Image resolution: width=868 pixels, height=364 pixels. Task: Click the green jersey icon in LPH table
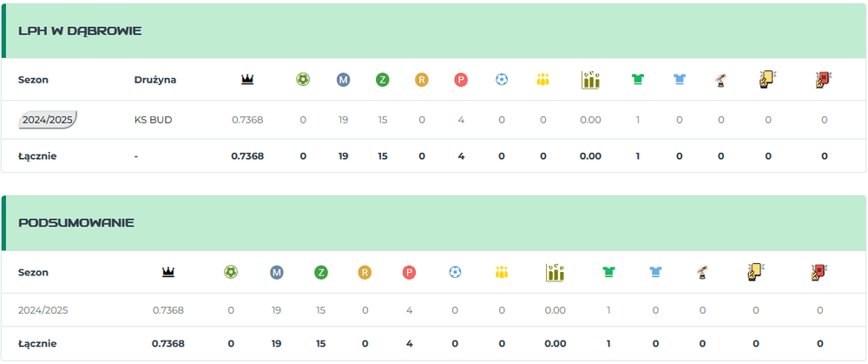[638, 80]
